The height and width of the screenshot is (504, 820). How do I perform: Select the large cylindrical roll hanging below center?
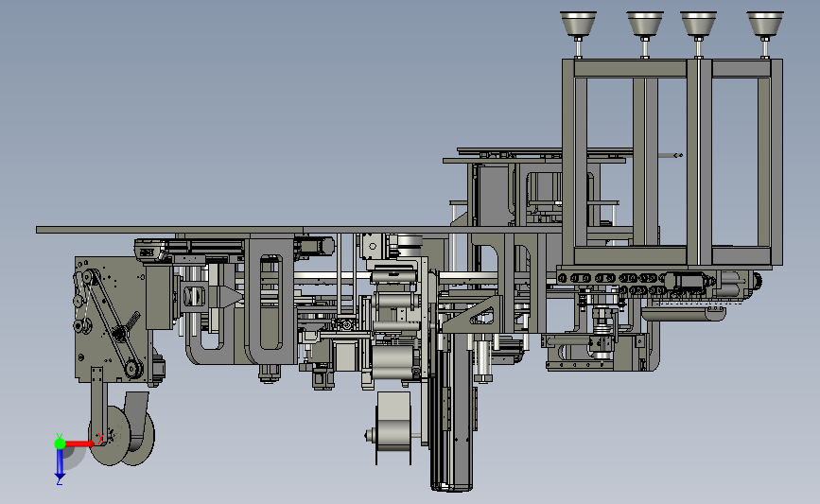pos(393,428)
